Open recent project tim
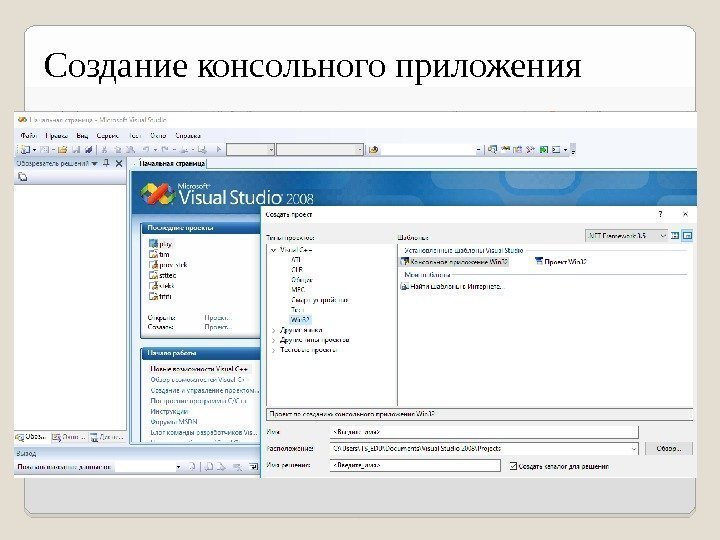The image size is (720, 540). click(159, 254)
